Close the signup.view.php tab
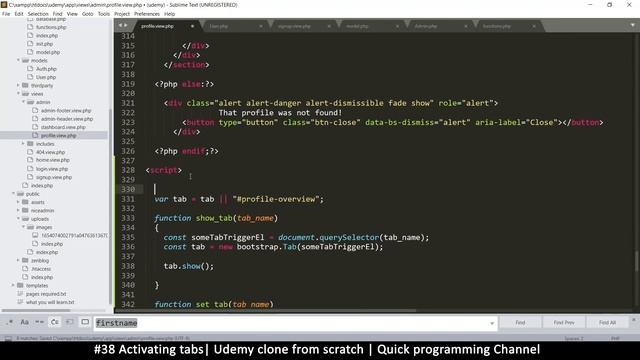 point(329,26)
